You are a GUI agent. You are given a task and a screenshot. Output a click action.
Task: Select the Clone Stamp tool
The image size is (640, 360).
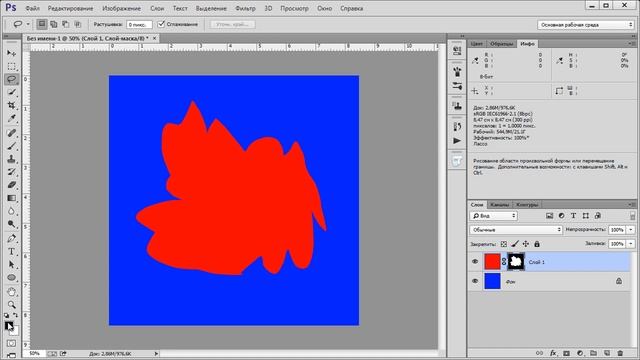click(11, 159)
